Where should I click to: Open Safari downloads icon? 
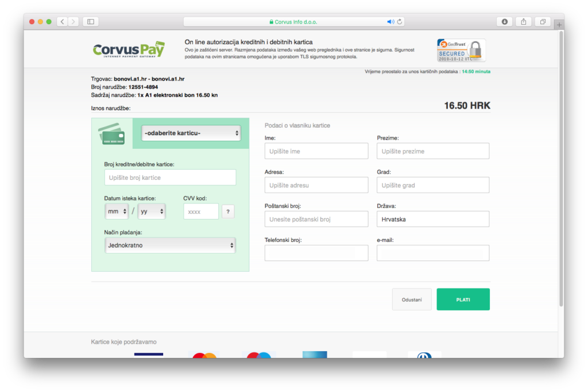pyautogui.click(x=505, y=22)
